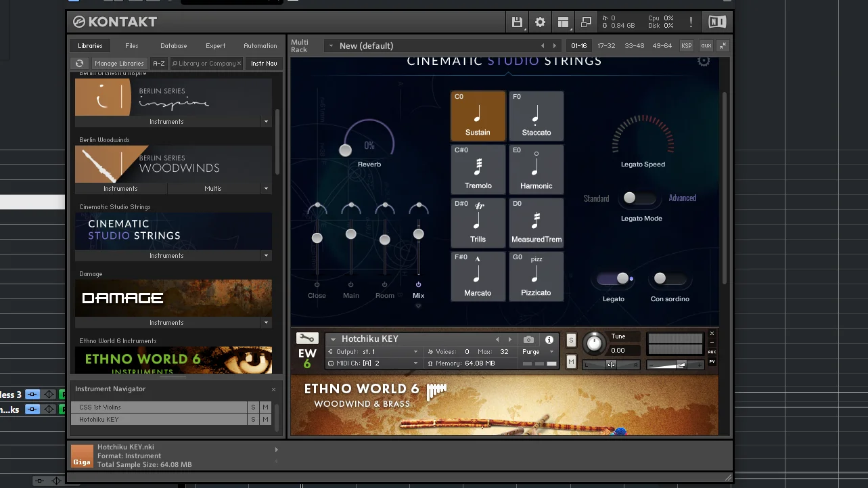
Task: Minimize all instruments in the rack
Action: pos(723,46)
